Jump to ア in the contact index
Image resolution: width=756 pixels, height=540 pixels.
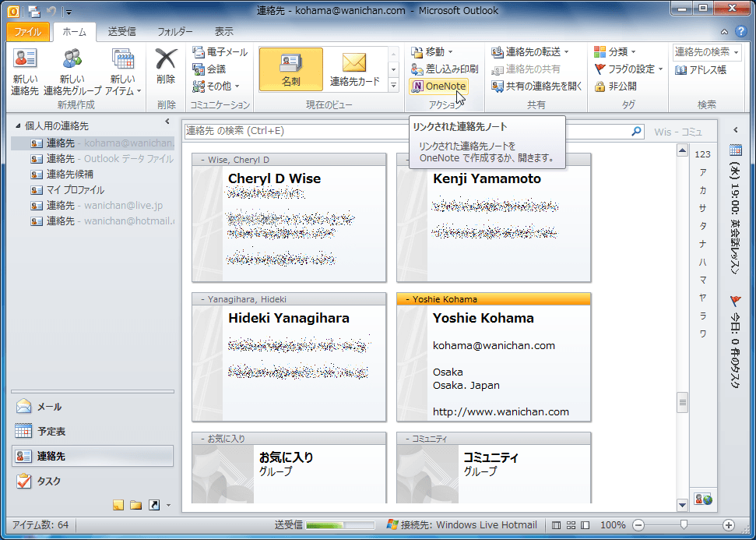click(x=702, y=172)
